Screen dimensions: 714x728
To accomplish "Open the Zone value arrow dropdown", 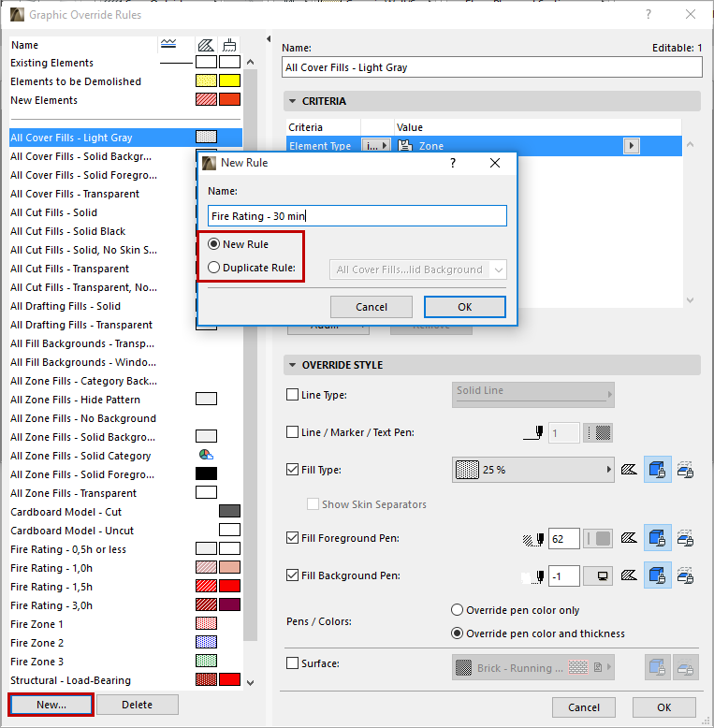I will [x=632, y=146].
